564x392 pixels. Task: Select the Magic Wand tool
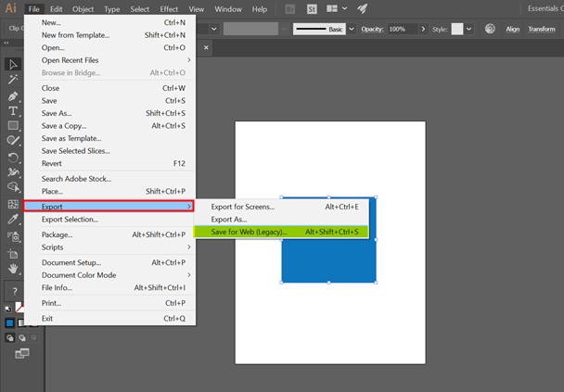click(13, 79)
